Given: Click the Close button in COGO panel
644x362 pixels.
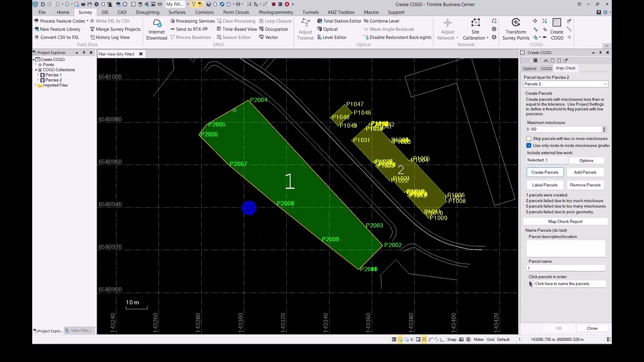Looking at the screenshot, I should tap(592, 328).
